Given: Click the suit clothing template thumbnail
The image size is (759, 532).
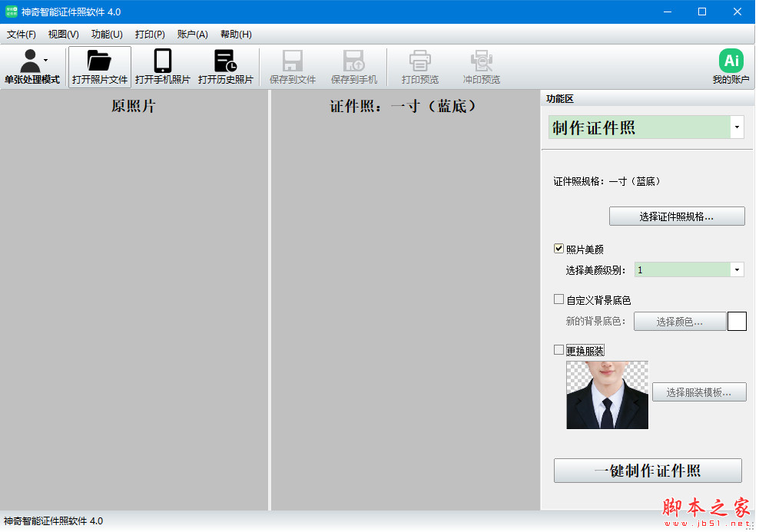Looking at the screenshot, I should 607,395.
